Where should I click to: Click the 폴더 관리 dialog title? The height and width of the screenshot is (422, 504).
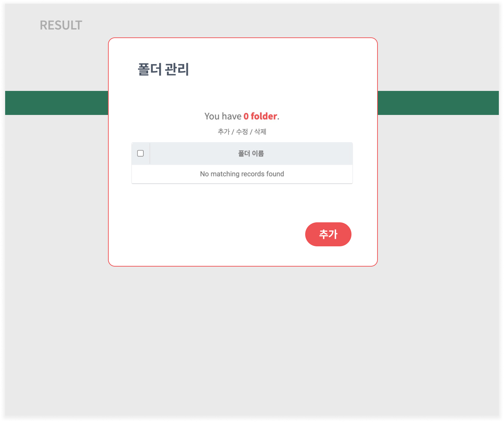tap(163, 69)
